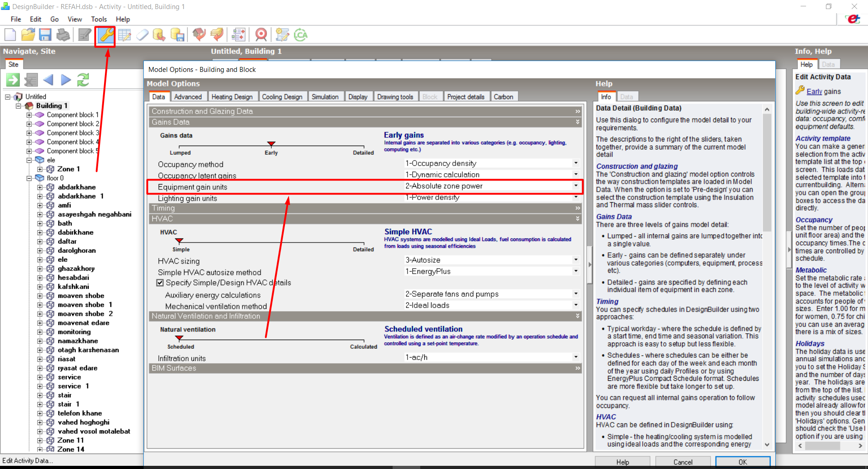This screenshot has width=868, height=469.
Task: Open the Tools menu
Action: pyautogui.click(x=99, y=19)
